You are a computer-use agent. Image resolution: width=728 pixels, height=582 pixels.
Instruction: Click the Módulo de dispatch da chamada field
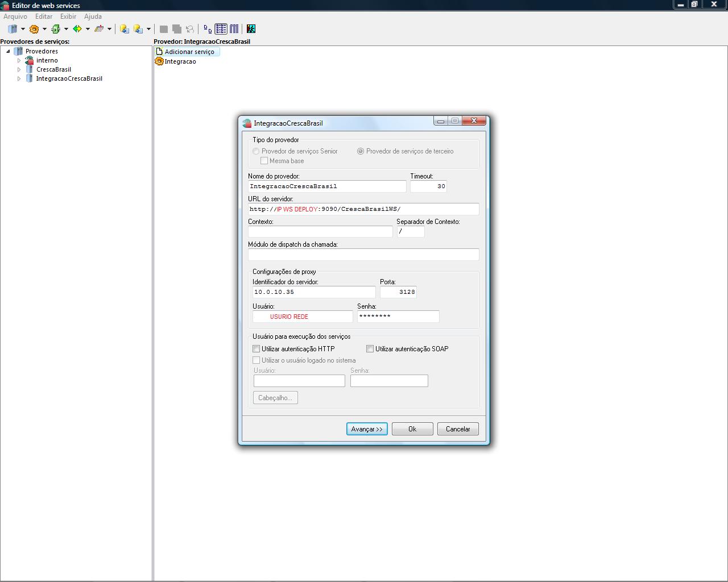pos(363,255)
